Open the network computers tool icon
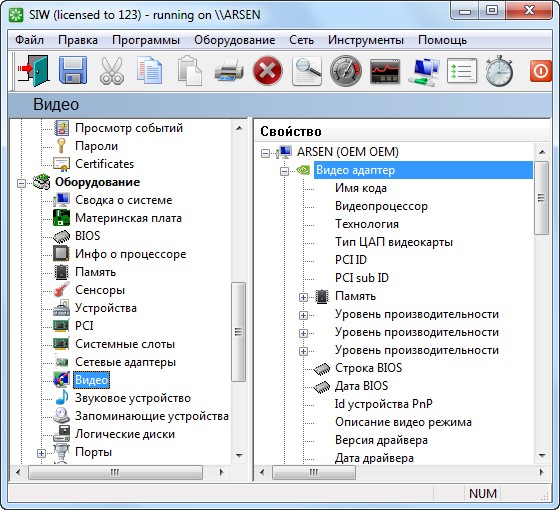The image size is (560, 510). coord(424,71)
